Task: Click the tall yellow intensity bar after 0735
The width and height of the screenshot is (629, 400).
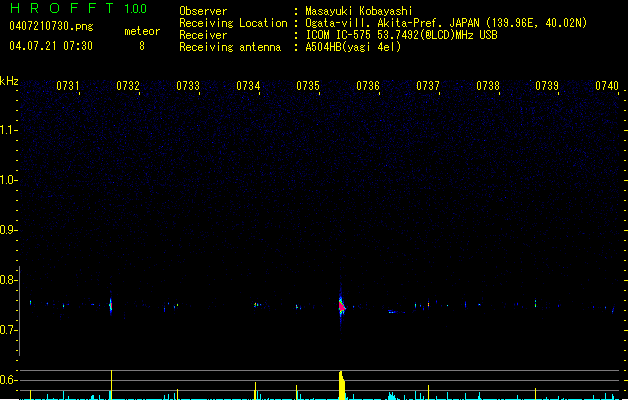Action: 341,385
